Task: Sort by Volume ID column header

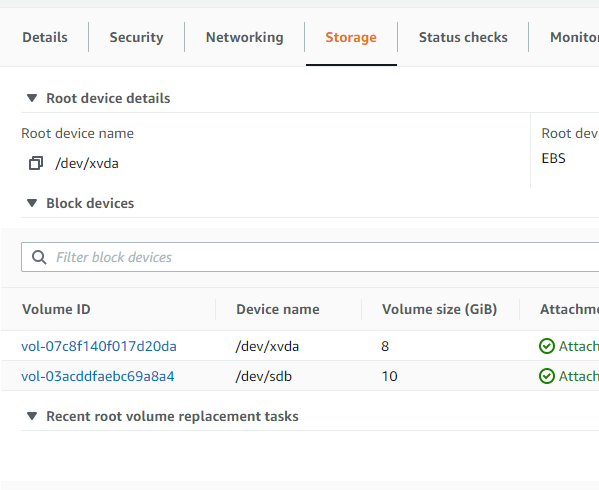Action: coord(56,309)
